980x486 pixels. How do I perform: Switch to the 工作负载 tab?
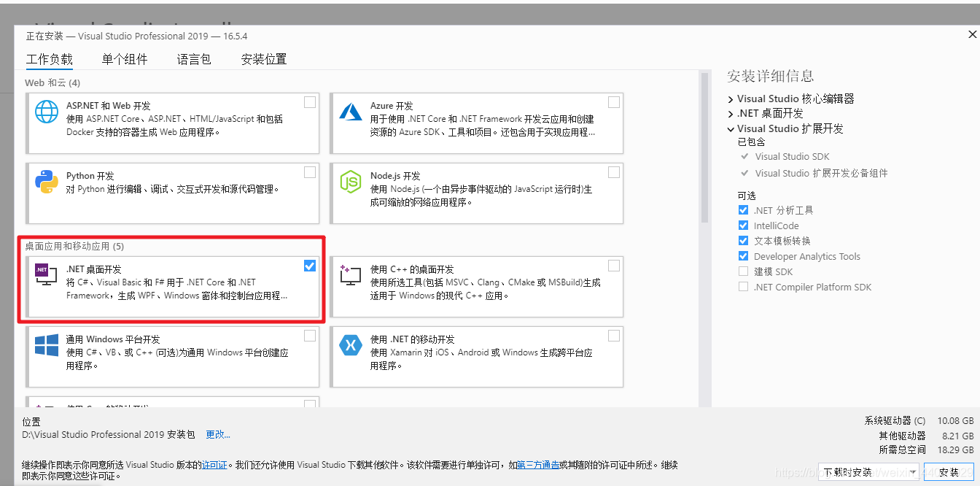(50, 60)
